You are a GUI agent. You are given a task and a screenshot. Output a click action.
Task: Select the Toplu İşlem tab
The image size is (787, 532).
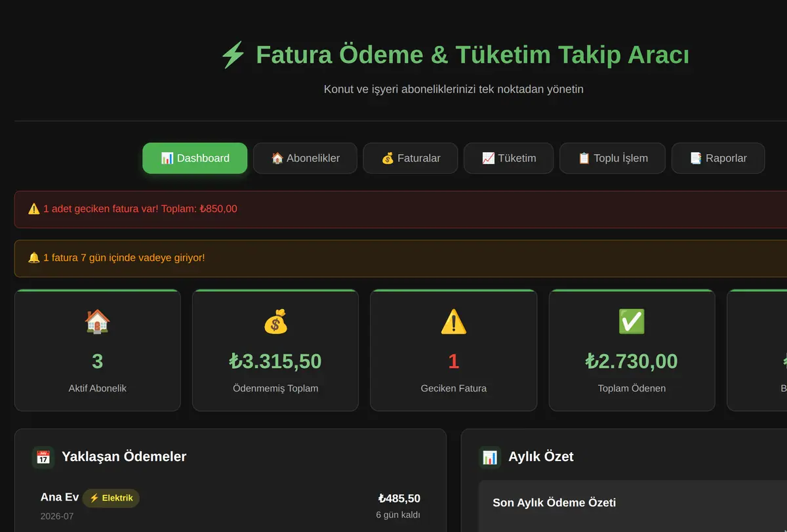pos(613,158)
